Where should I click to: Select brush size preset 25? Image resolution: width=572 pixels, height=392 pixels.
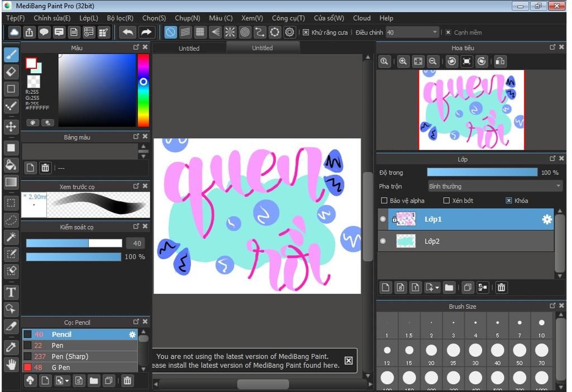pos(453,353)
